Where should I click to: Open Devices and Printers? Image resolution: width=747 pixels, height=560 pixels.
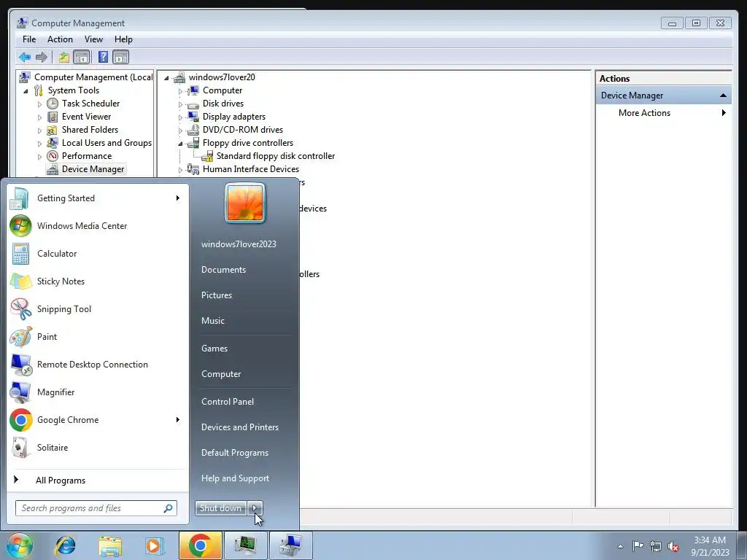[x=239, y=427]
